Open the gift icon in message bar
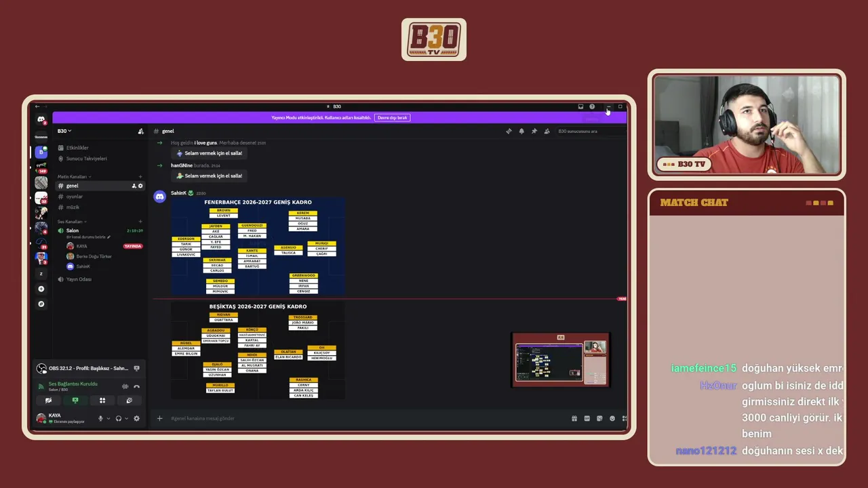Screen dimensions: 868x488 pos(574,418)
